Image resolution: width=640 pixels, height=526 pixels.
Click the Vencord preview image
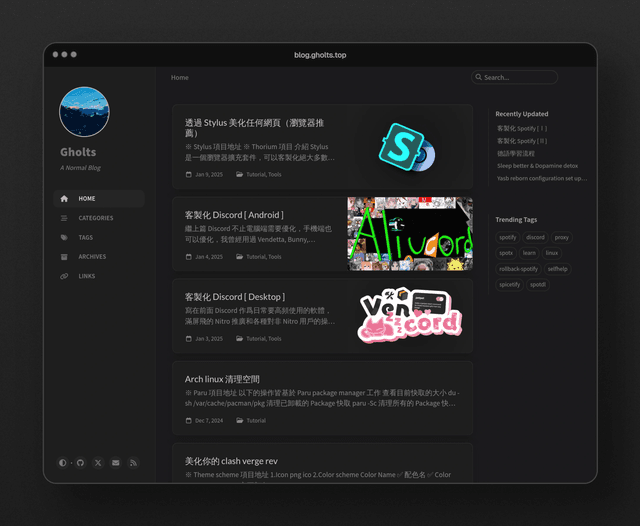pyautogui.click(x=410, y=315)
